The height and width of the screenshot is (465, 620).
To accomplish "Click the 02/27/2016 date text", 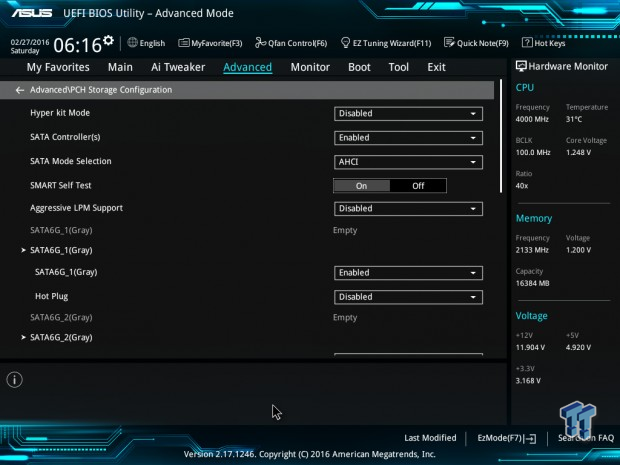I will pyautogui.click(x=30, y=42).
